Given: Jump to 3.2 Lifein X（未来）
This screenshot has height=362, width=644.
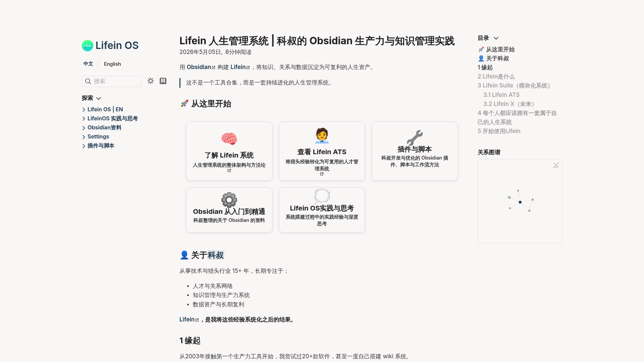Looking at the screenshot, I should [510, 104].
